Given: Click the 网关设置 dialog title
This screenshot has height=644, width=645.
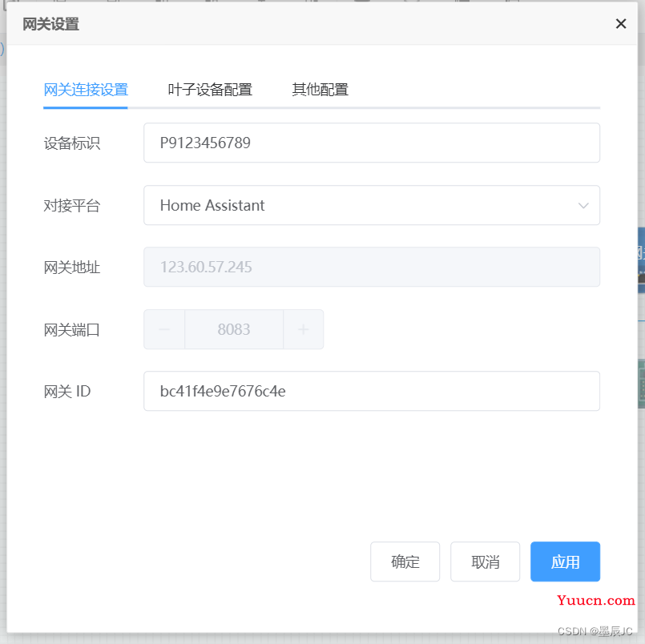Looking at the screenshot, I should (50, 24).
